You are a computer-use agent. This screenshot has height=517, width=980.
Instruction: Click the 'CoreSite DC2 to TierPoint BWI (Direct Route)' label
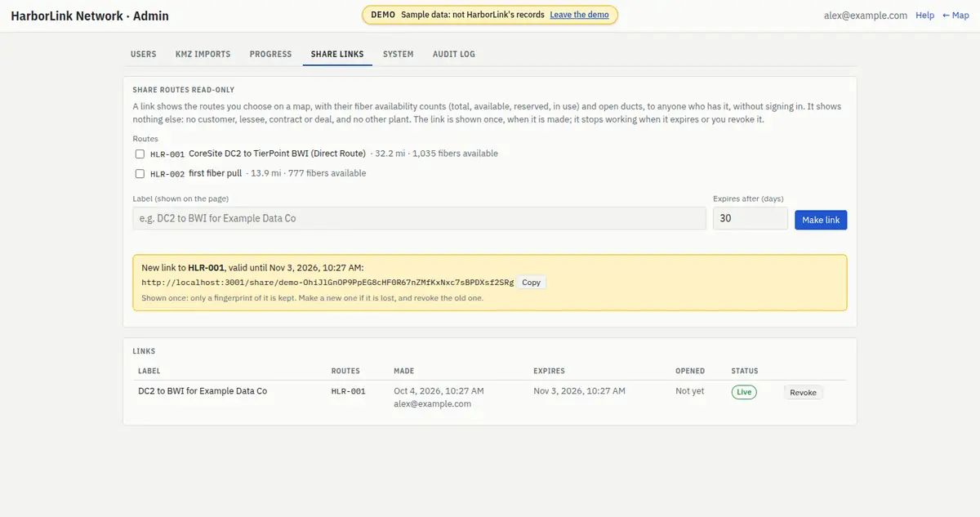[277, 154]
